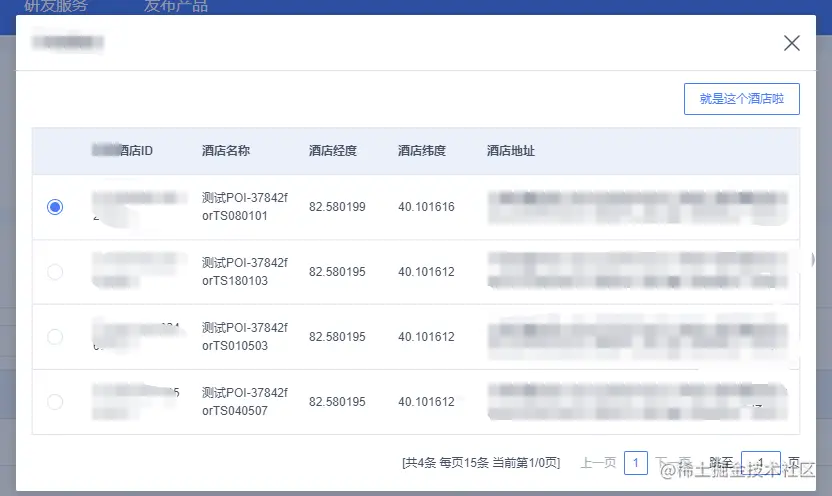Image resolution: width=832 pixels, height=496 pixels.
Task: Click the 酒店名称 column header
Action: 226,151
